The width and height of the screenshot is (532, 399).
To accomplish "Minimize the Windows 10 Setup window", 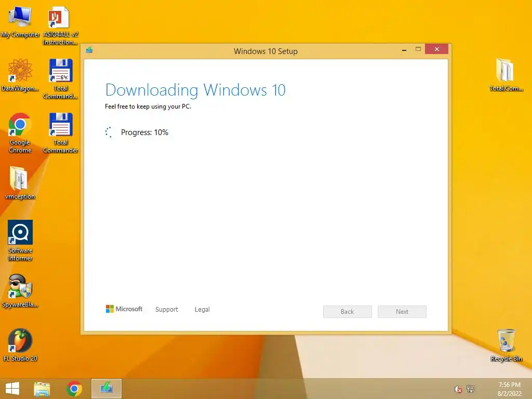I will coord(404,50).
